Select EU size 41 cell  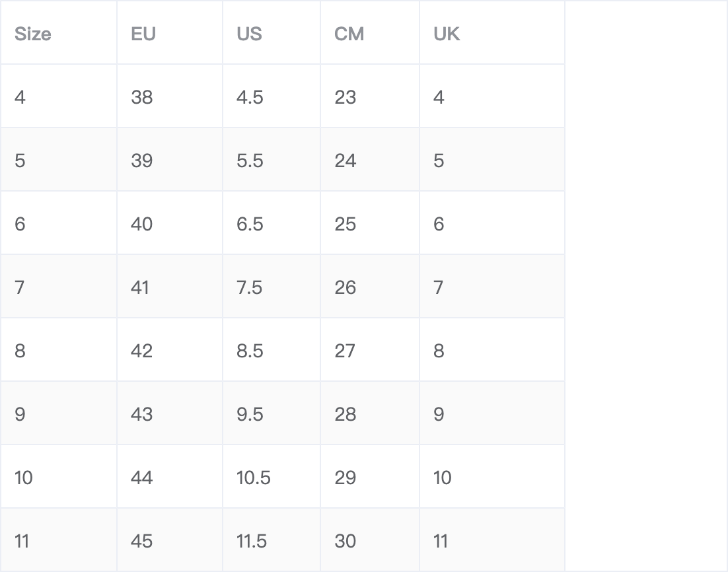pos(170,287)
